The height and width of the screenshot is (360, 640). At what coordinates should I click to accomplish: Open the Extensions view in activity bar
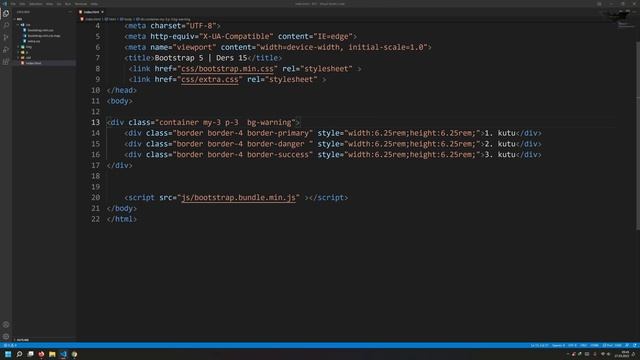tap(6, 62)
